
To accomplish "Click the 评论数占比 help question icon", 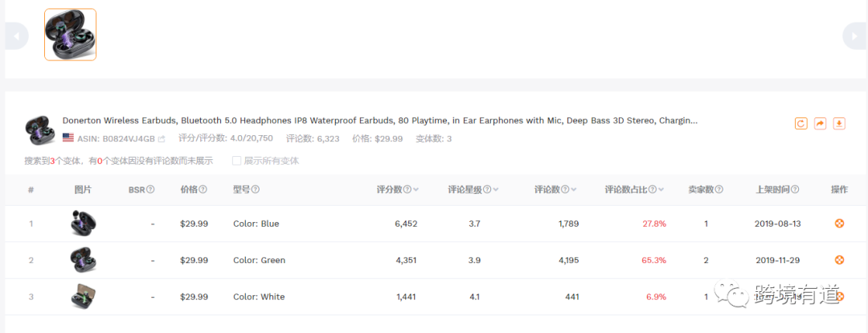I will (x=653, y=190).
